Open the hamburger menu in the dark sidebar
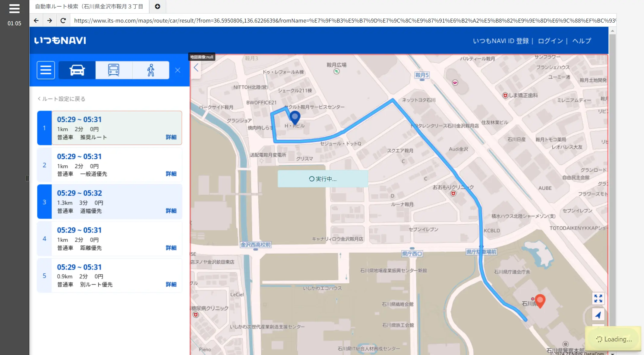Screen dimensions: 644x355 pos(14,9)
